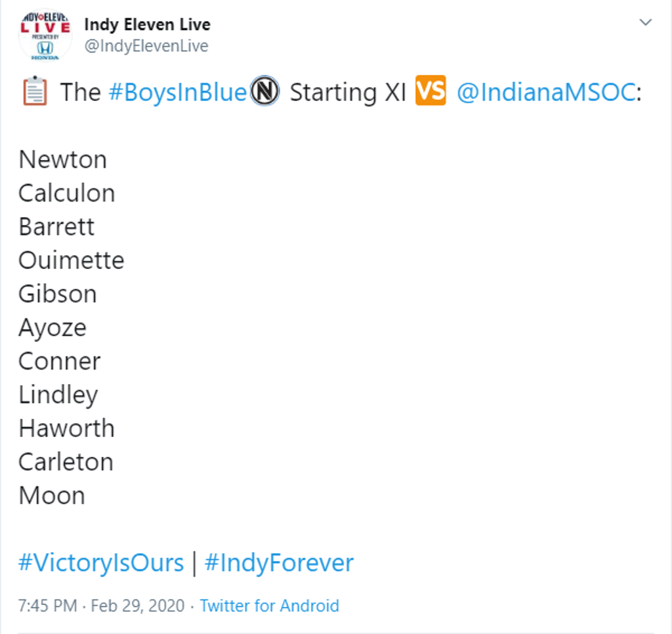Follow the #IndyForever hashtag link

click(x=279, y=562)
